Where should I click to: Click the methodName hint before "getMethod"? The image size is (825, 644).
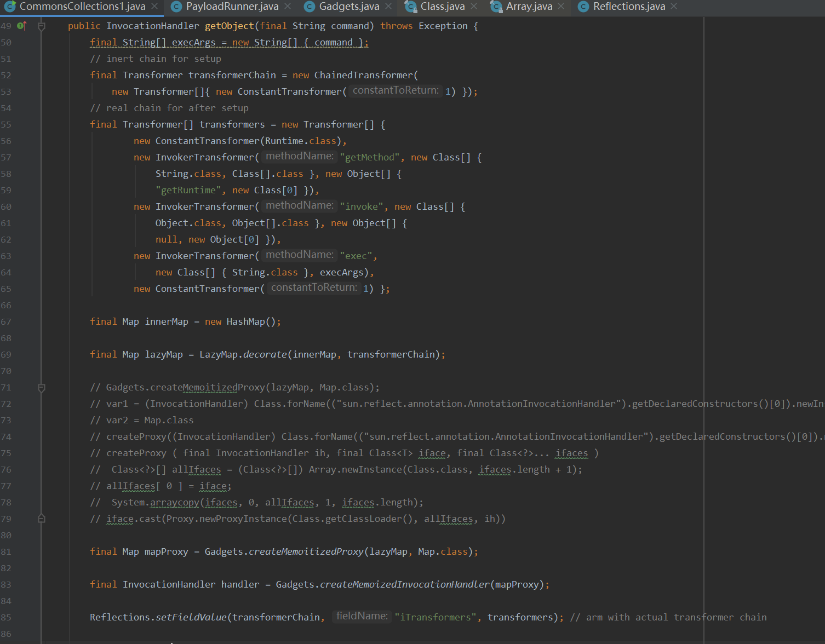pos(300,156)
